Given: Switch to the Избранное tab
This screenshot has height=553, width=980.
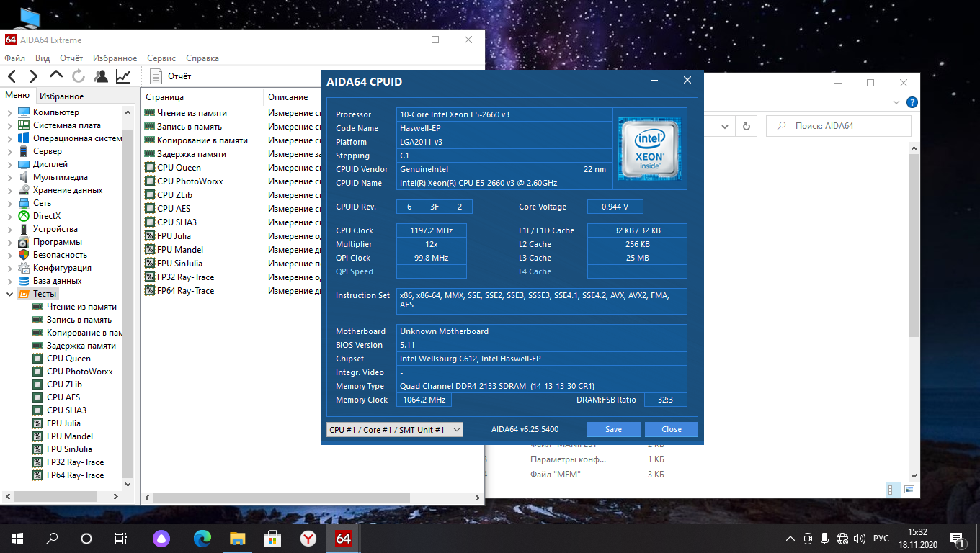Looking at the screenshot, I should [x=62, y=96].
